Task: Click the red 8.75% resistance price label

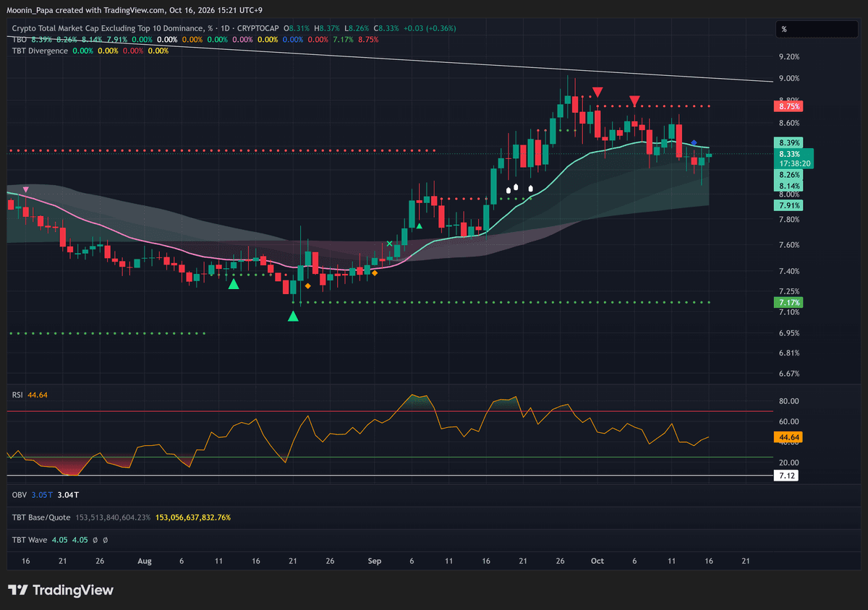Action: [x=788, y=106]
